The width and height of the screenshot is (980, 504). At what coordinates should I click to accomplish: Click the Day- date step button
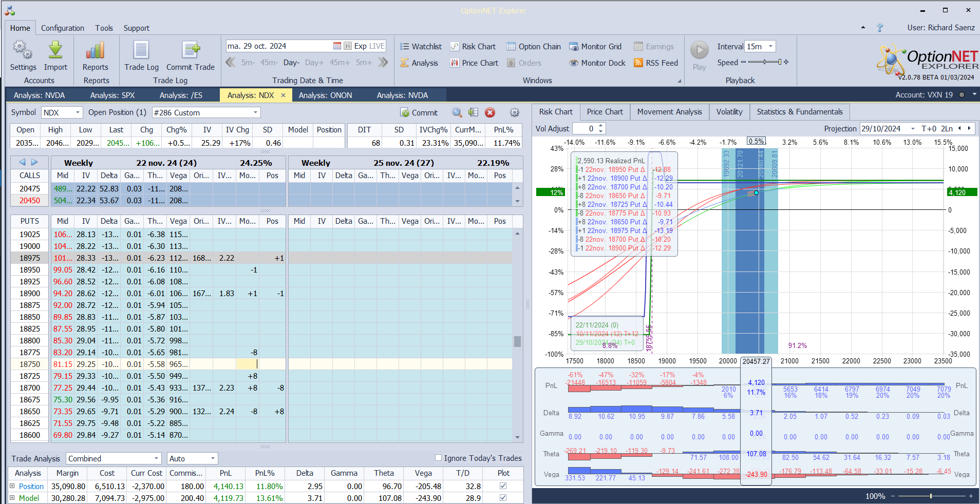291,63
